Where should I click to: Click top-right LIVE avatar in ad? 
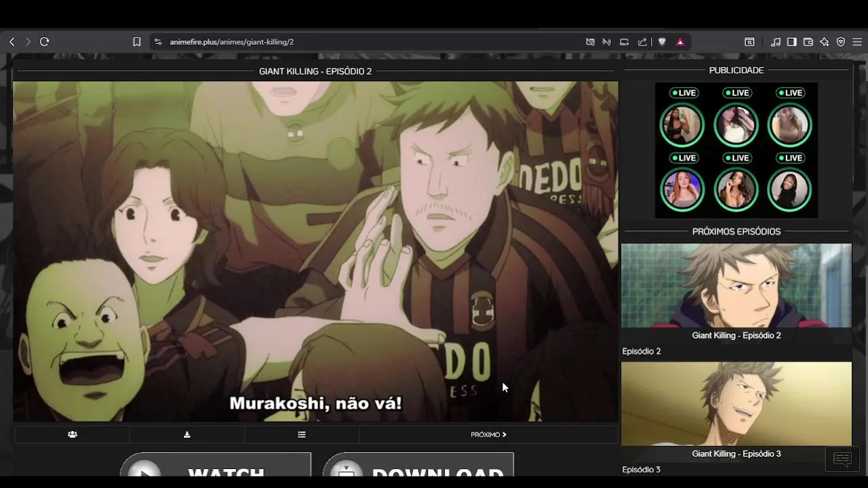point(789,125)
